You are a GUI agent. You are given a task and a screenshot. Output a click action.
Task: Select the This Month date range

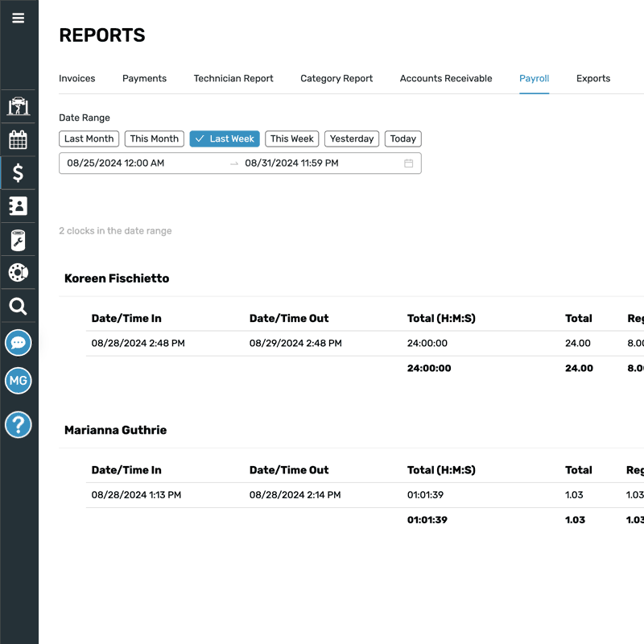click(154, 138)
